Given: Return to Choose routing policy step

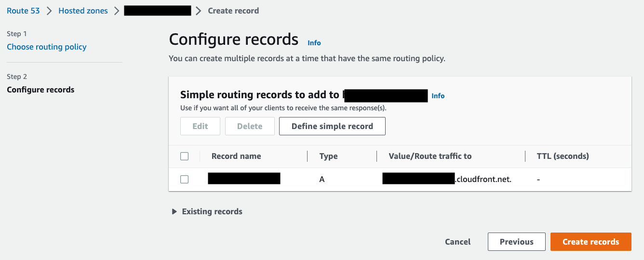Looking at the screenshot, I should coord(47,47).
